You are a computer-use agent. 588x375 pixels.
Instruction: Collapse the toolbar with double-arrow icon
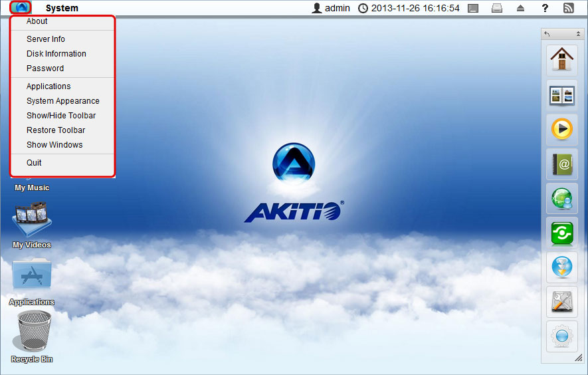[x=578, y=34]
